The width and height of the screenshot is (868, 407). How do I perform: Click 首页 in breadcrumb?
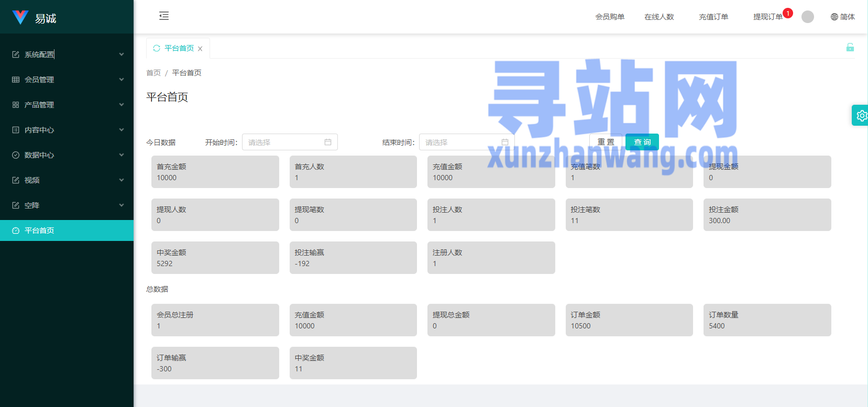[153, 73]
